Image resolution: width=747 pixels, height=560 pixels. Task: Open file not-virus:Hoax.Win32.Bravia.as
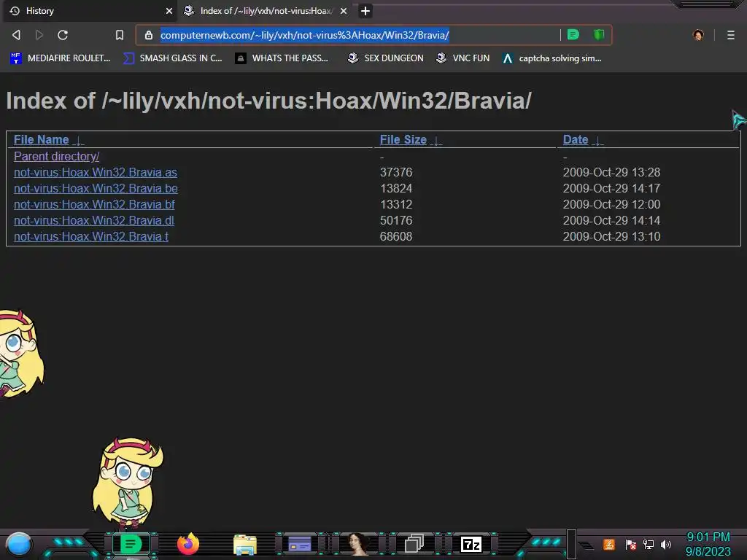[96, 172]
